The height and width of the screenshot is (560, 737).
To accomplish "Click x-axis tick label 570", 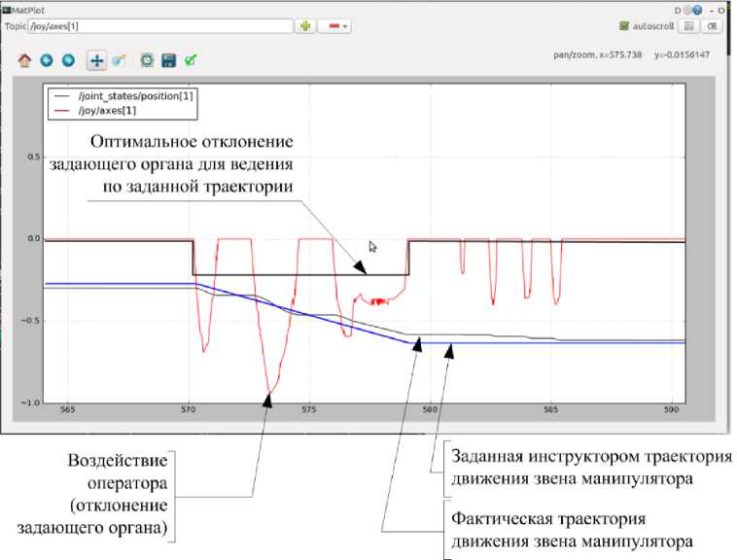I will (188, 409).
